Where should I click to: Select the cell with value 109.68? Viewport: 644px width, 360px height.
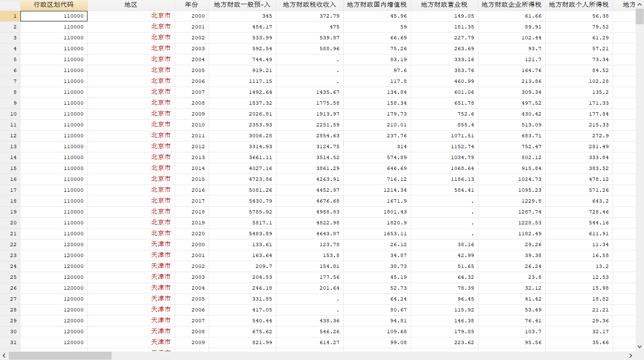(377, 332)
